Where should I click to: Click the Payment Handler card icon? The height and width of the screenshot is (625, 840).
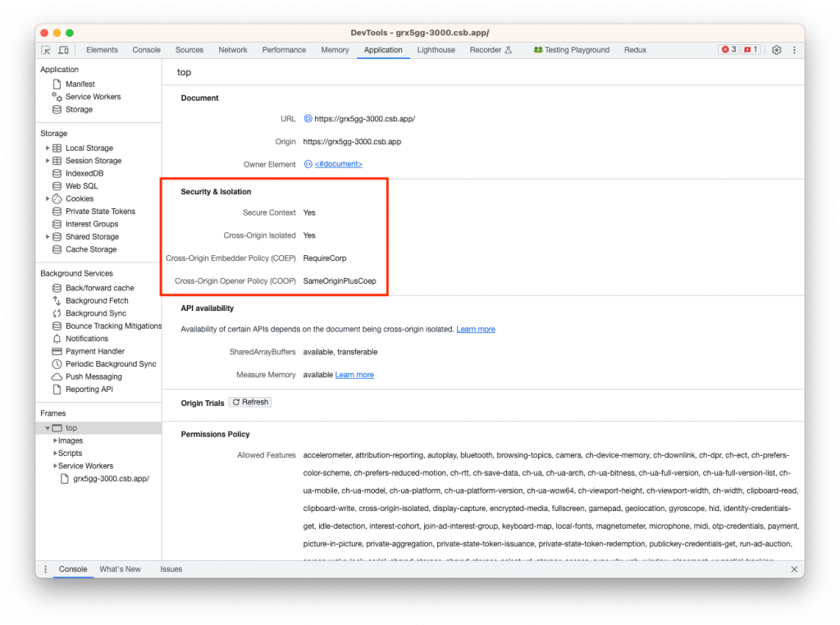[x=57, y=351]
